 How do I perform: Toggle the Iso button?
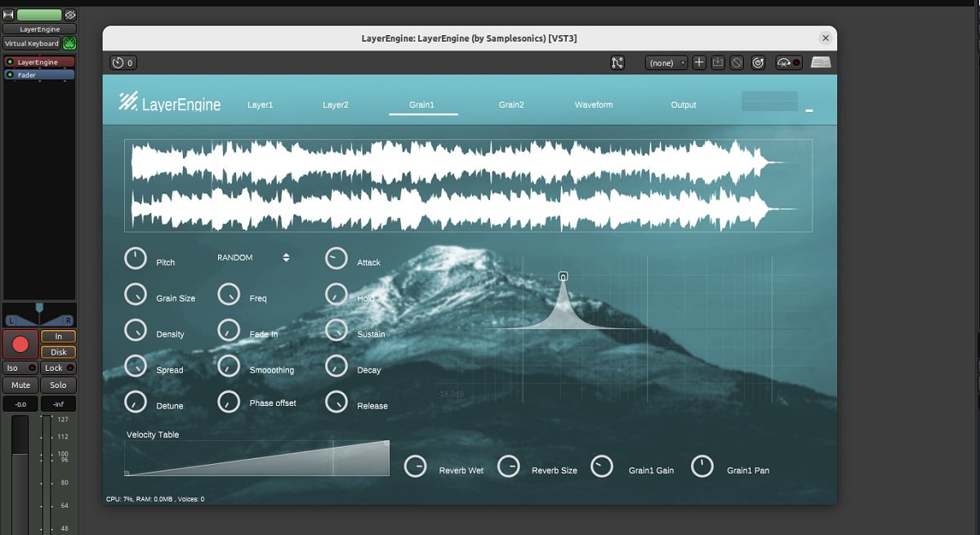[20, 368]
